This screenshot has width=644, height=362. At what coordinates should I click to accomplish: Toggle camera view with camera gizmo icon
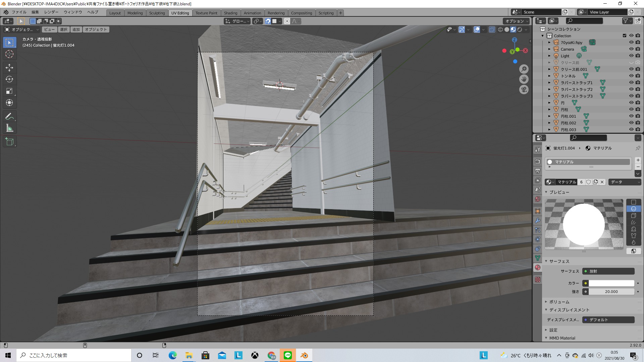pos(524,90)
